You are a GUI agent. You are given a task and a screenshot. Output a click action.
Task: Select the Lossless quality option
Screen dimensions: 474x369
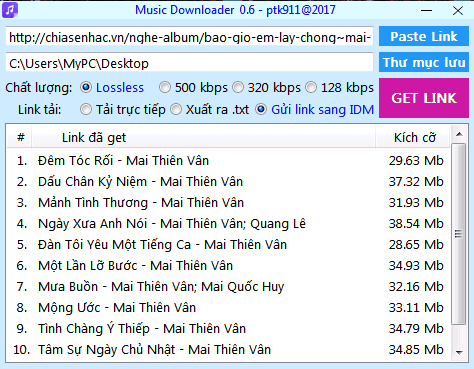(112, 88)
